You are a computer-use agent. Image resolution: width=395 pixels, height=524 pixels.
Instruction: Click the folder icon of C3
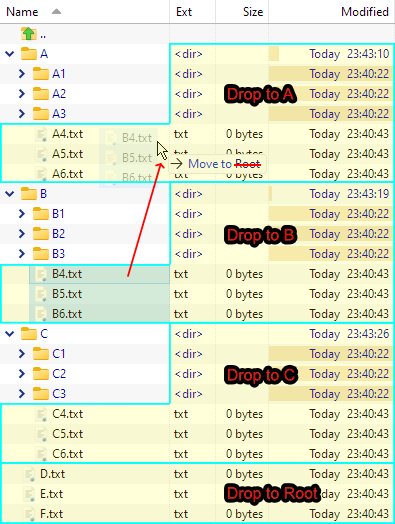[41, 394]
